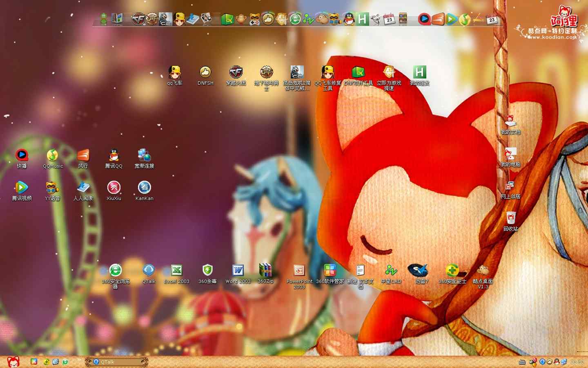Click the 快播 icon in the top dock
Viewport: 588px width, 368px height.
pos(424,19)
